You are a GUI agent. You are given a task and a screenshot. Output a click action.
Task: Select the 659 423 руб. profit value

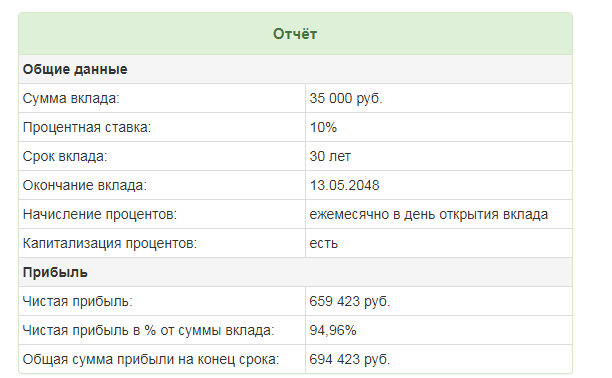350,301
